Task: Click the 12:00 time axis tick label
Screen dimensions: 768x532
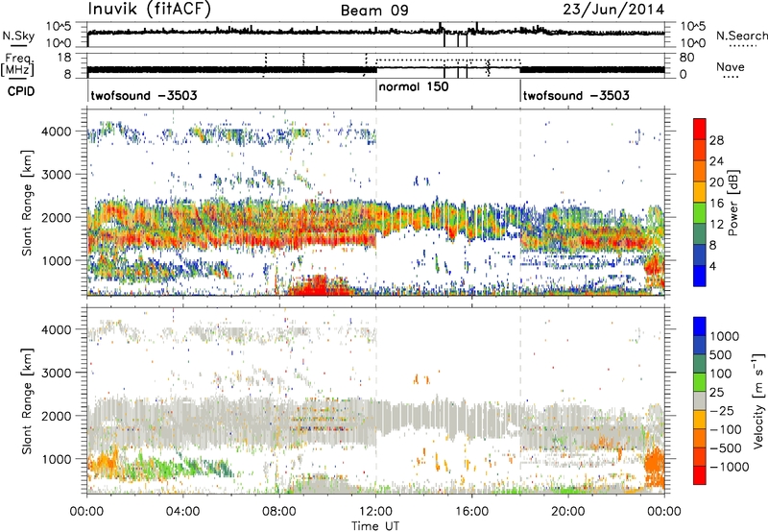Action: pyautogui.click(x=375, y=512)
